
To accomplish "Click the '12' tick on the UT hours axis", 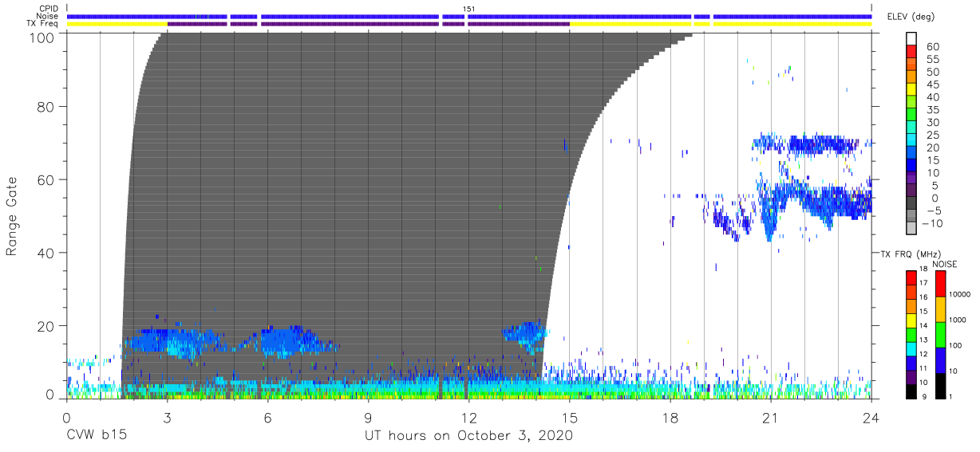I will point(468,417).
